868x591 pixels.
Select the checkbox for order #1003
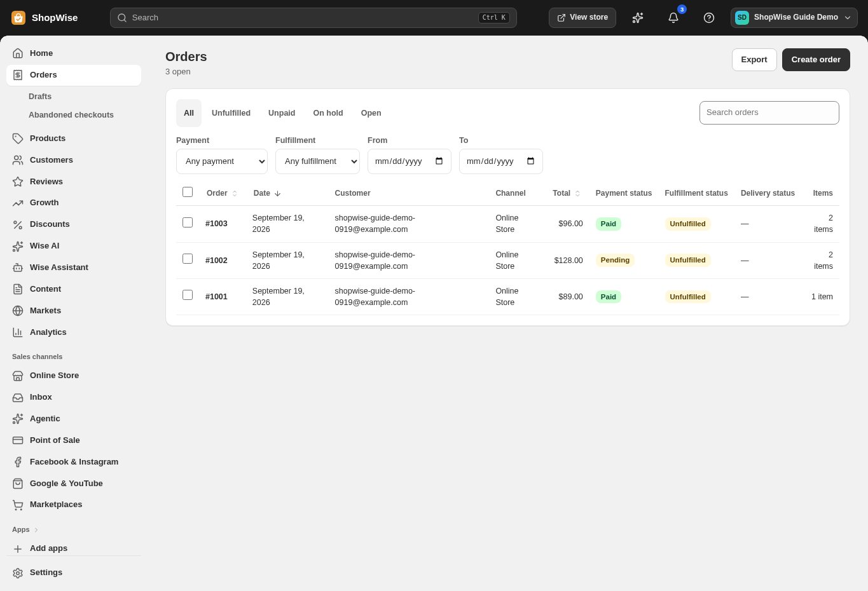[x=188, y=222]
